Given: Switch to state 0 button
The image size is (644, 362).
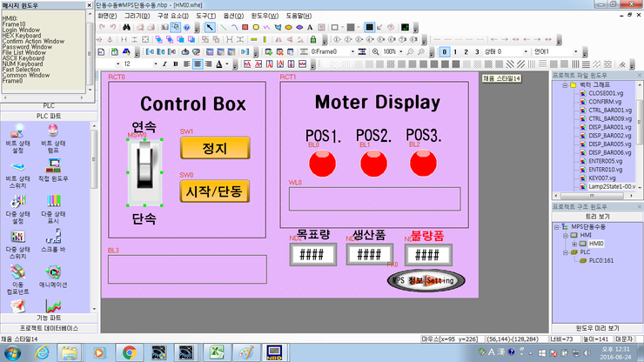Looking at the screenshot, I should pyautogui.click(x=445, y=51).
